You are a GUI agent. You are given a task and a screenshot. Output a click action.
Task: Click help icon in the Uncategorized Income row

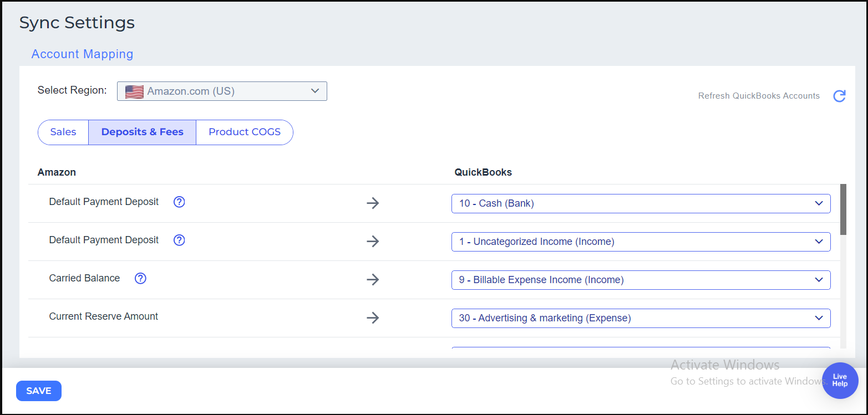click(x=179, y=240)
